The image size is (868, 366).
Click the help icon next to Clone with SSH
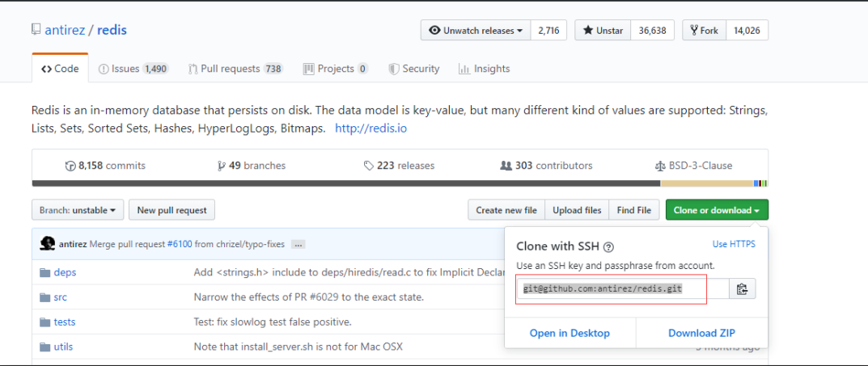pos(608,247)
